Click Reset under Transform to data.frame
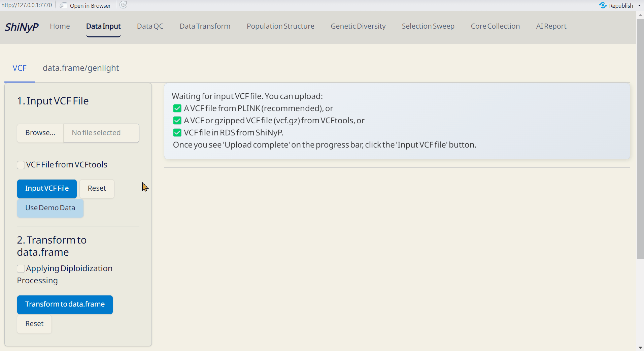The height and width of the screenshot is (351, 644). 34,324
